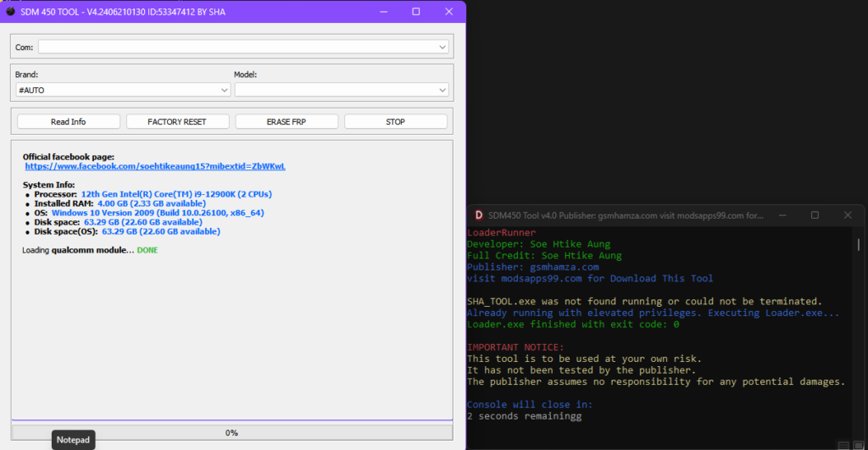Click the FACTORY RESET button
Image resolution: width=868 pixels, height=450 pixels.
click(176, 121)
